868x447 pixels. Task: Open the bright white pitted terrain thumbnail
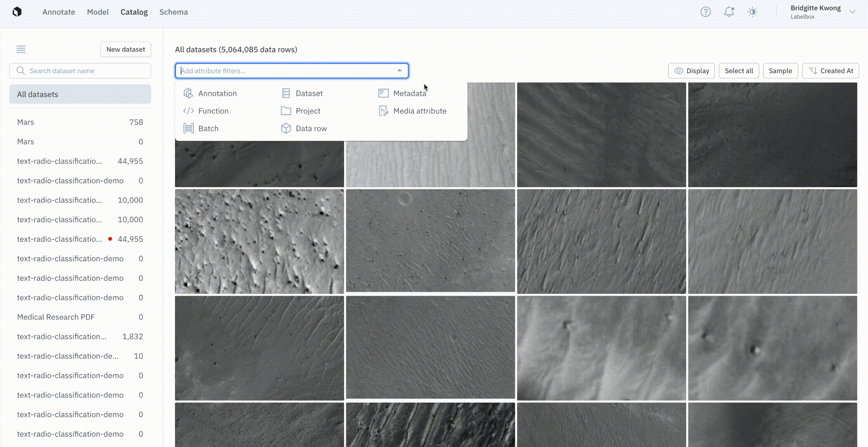(259, 241)
